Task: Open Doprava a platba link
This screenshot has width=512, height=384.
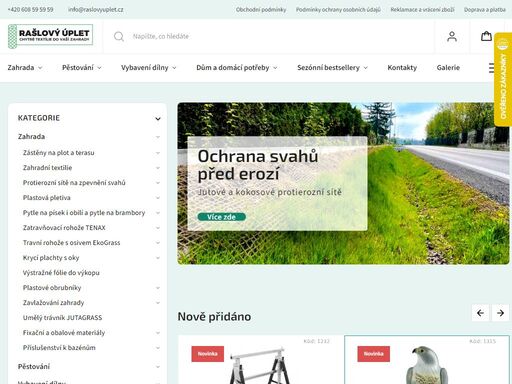Action: (x=485, y=10)
